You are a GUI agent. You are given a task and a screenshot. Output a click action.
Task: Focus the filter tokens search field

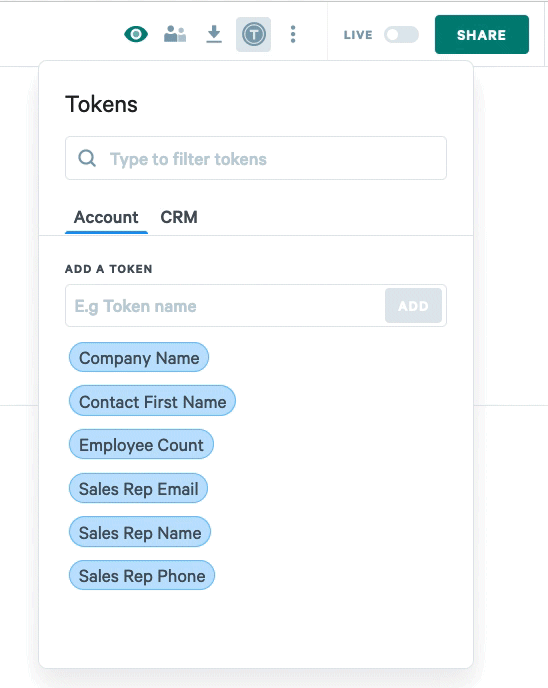[x=256, y=158]
